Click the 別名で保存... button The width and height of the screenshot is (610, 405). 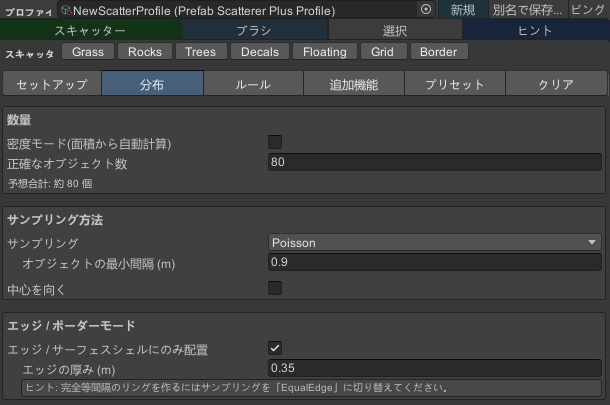(527, 10)
